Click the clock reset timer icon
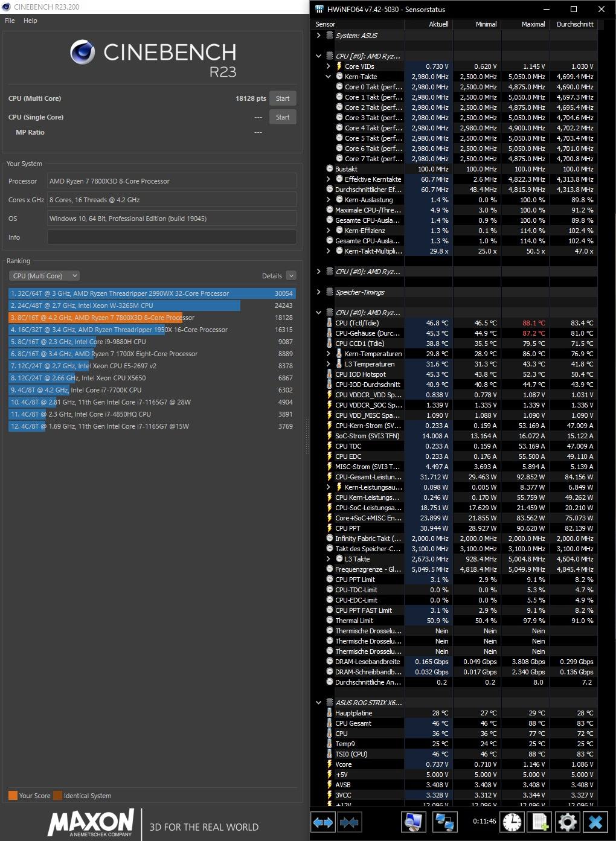The width and height of the screenshot is (616, 841). point(512,822)
